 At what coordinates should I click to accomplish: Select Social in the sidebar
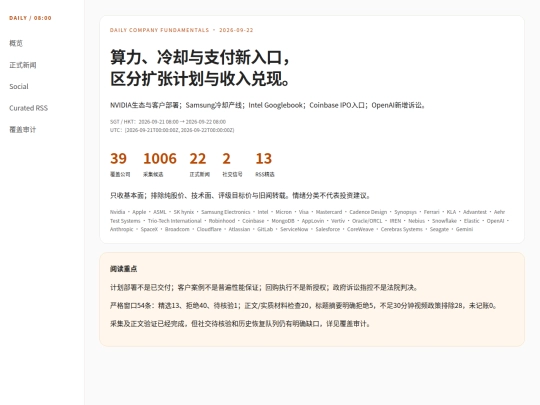19,86
